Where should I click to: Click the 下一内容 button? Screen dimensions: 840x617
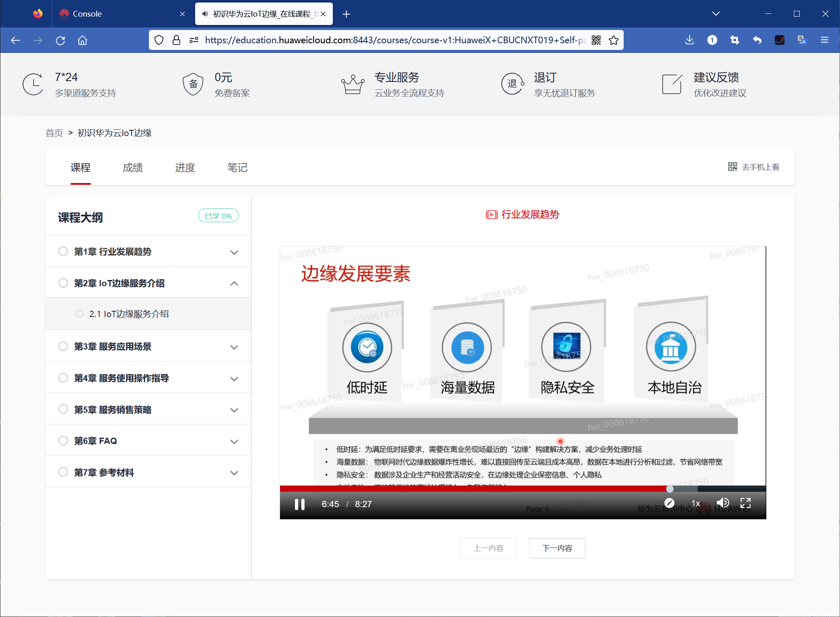pos(557,548)
